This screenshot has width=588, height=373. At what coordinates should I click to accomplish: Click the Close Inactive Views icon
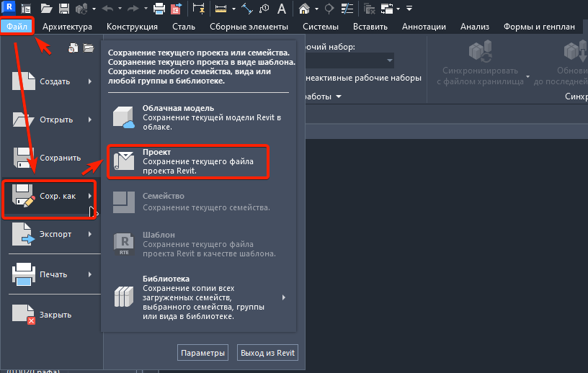[x=370, y=8]
